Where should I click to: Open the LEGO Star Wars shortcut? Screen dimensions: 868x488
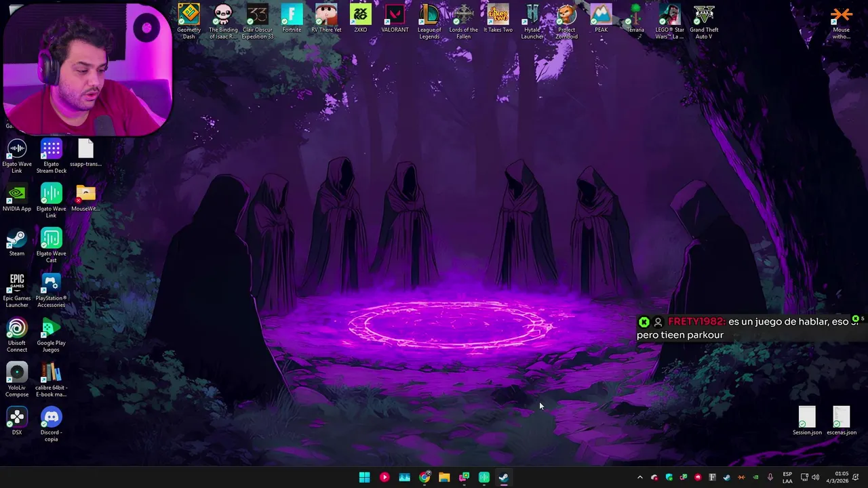pyautogui.click(x=669, y=21)
